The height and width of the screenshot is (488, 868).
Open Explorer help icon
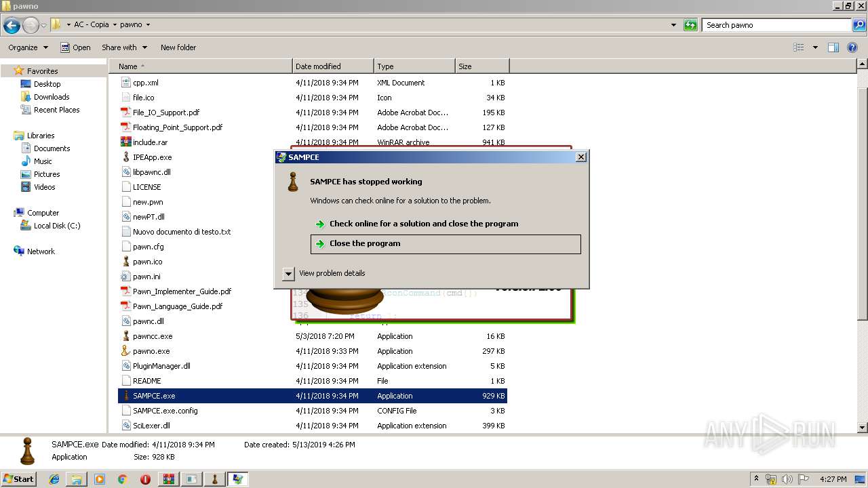tap(852, 47)
